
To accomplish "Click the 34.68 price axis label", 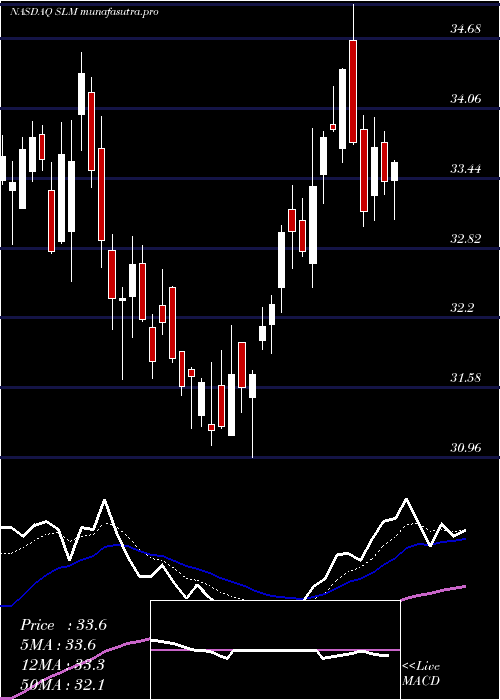I will 466,29.
